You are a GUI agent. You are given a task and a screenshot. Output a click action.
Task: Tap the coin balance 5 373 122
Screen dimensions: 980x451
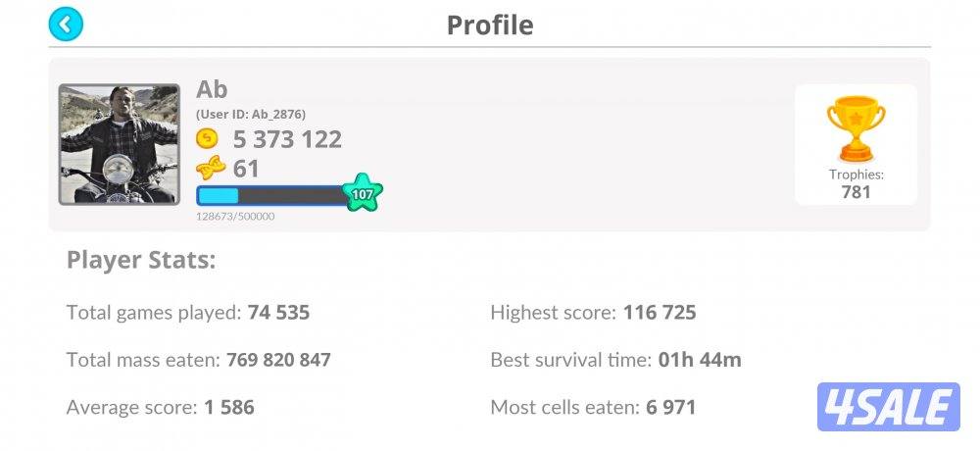click(287, 139)
